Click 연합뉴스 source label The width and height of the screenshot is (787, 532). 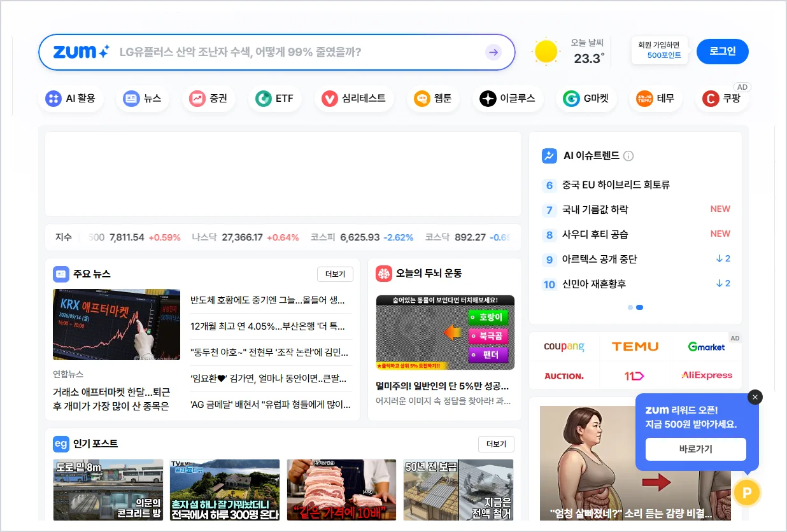click(x=68, y=374)
